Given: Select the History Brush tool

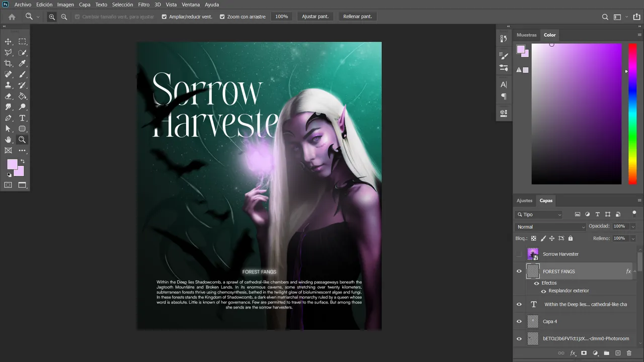Looking at the screenshot, I should pyautogui.click(x=22, y=85).
